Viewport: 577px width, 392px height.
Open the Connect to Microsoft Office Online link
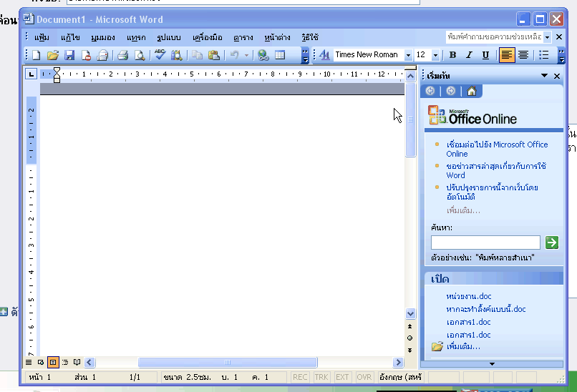click(497, 149)
